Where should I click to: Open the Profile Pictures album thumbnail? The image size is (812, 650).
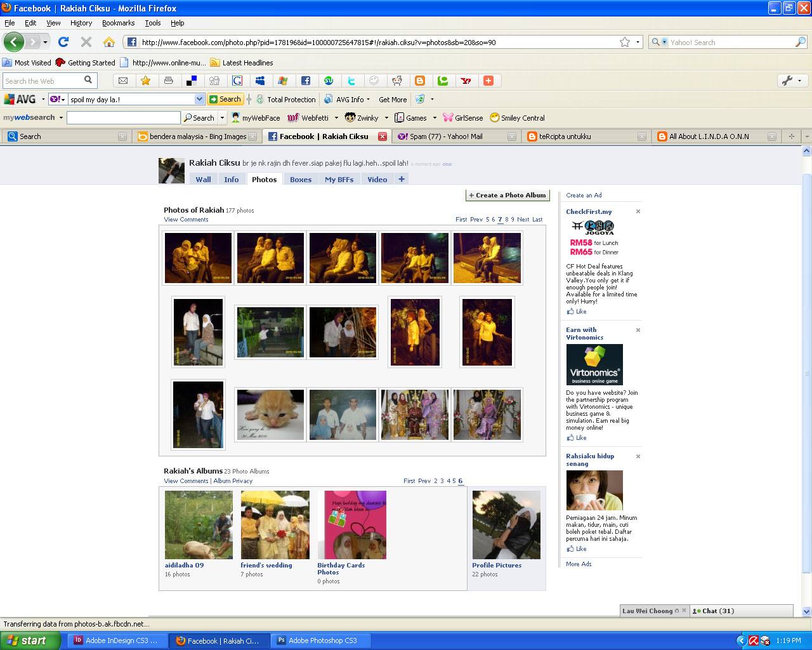click(506, 525)
